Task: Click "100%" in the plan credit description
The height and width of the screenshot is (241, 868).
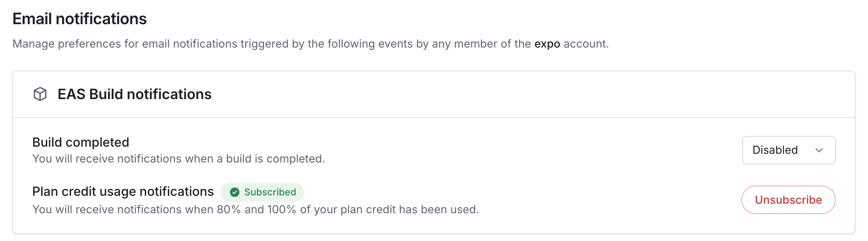Action: point(282,209)
